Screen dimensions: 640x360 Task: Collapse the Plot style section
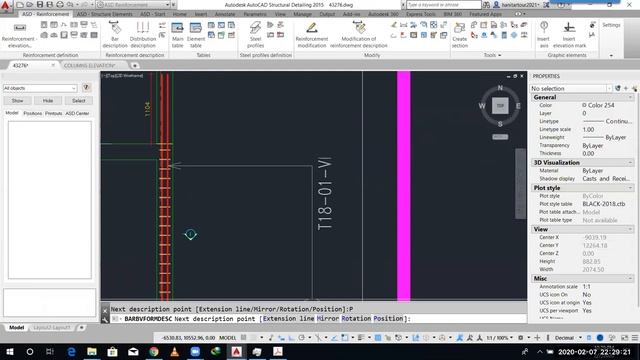(630, 188)
